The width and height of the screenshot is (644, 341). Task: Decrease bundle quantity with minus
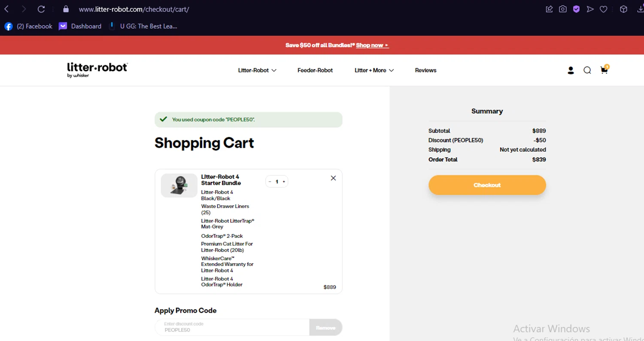(x=270, y=182)
